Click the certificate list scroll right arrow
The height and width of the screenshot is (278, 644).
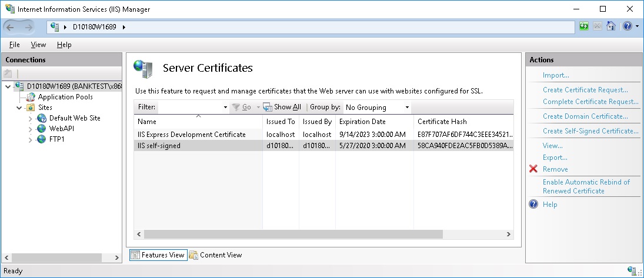tap(509, 234)
